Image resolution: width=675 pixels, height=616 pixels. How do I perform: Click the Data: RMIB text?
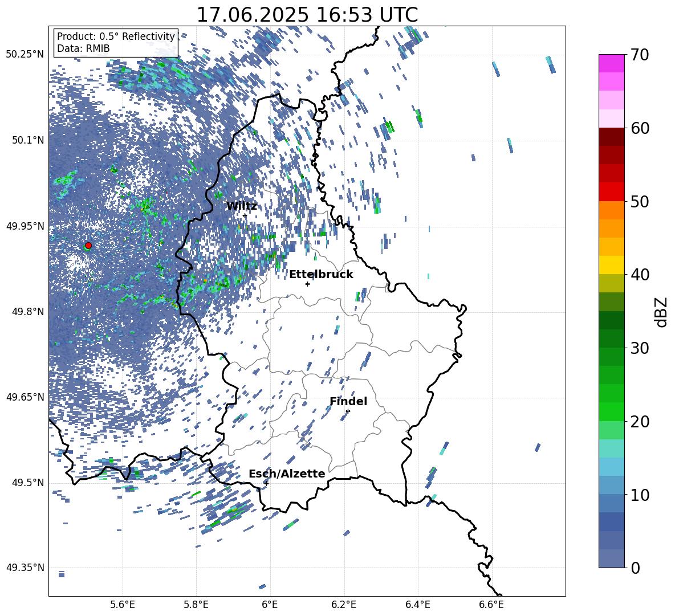point(83,48)
